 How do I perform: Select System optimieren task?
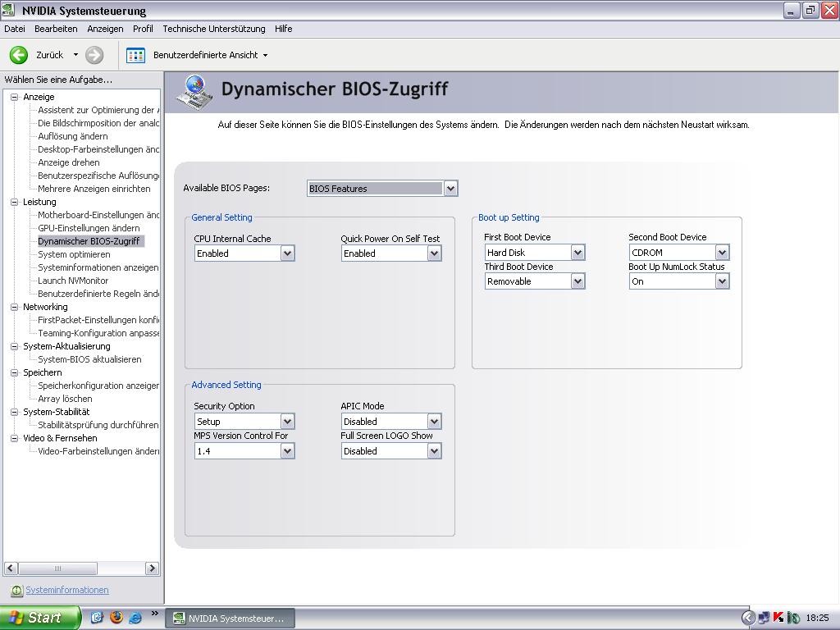tap(74, 254)
